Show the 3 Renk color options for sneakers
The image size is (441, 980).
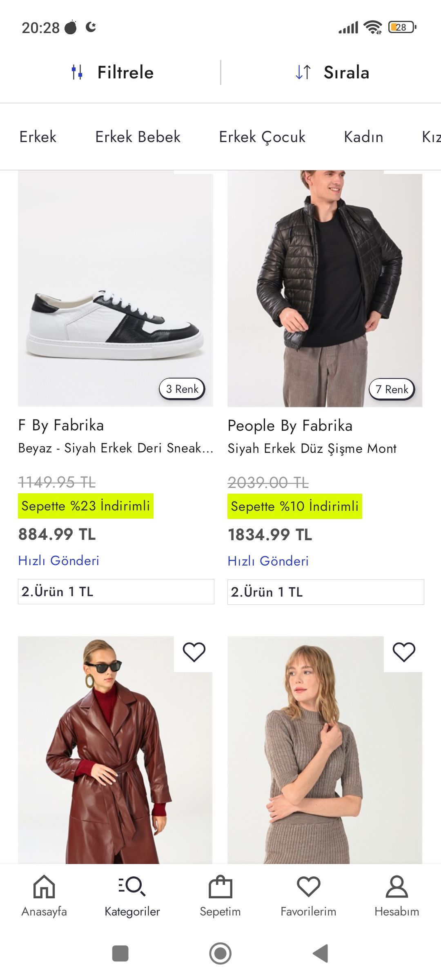pos(182,389)
